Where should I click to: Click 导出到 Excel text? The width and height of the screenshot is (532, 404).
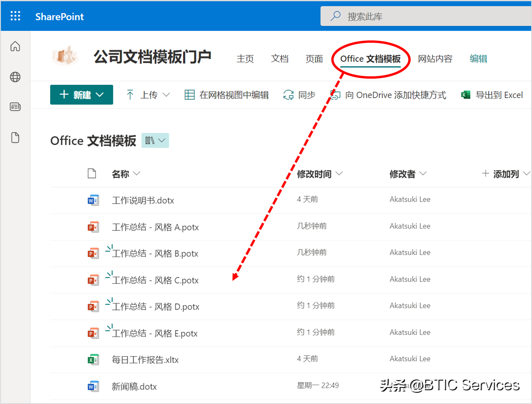coord(499,95)
